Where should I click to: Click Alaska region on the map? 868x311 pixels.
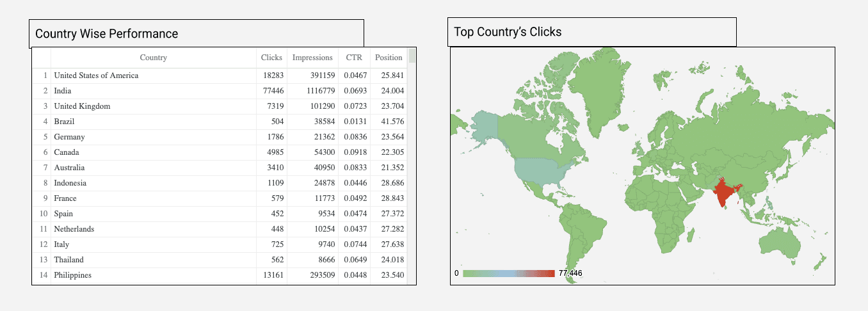(x=485, y=127)
